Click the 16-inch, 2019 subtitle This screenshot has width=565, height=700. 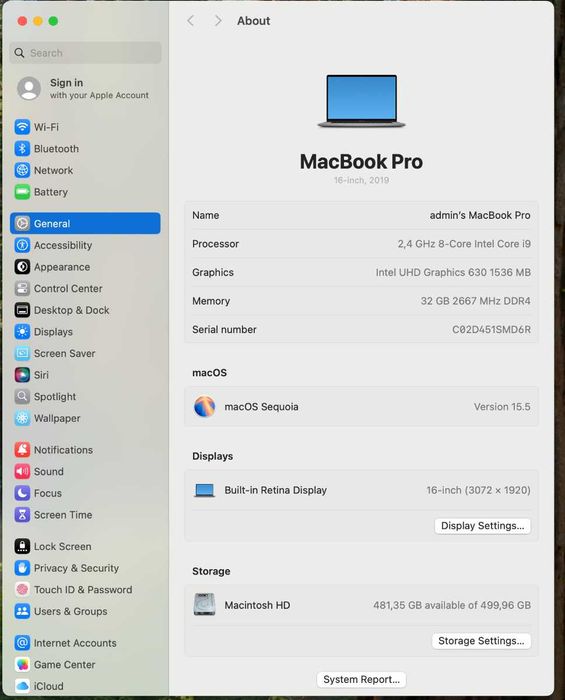(x=361, y=180)
